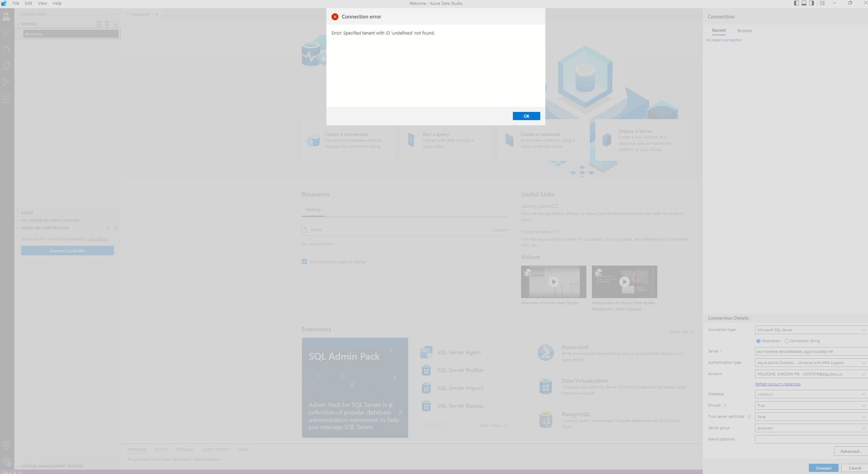The image size is (868, 474).
Task: Switch to the Browse tab in Connection pane
Action: click(x=744, y=30)
